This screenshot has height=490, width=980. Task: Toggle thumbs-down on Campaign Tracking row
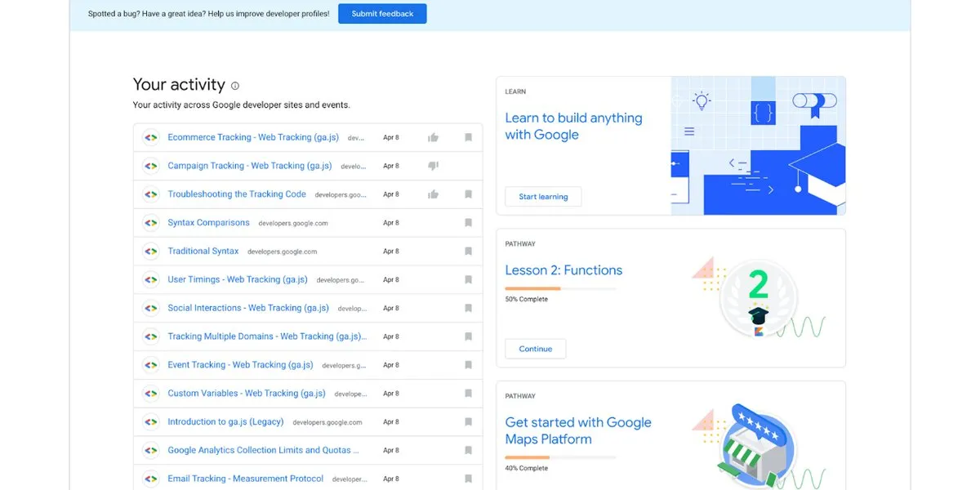[434, 166]
